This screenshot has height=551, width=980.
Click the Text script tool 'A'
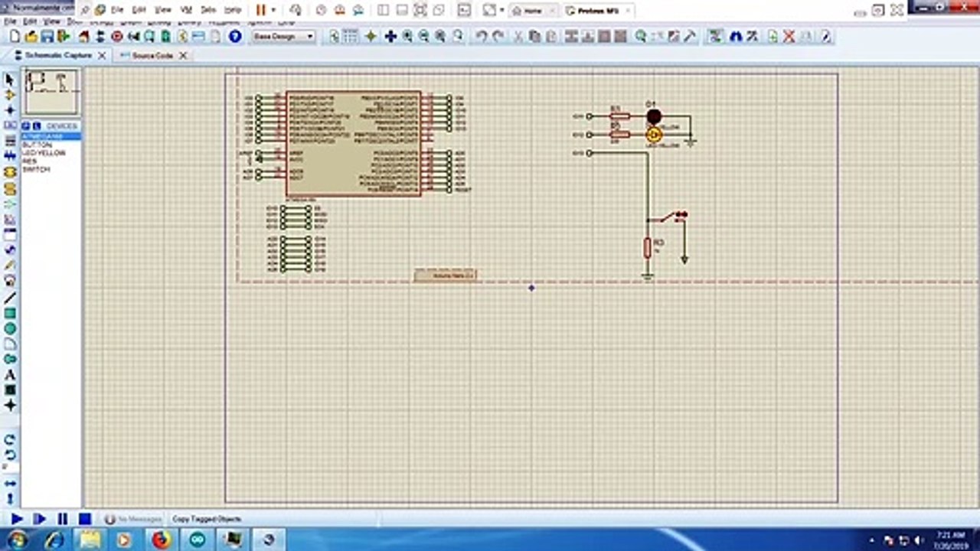point(10,375)
